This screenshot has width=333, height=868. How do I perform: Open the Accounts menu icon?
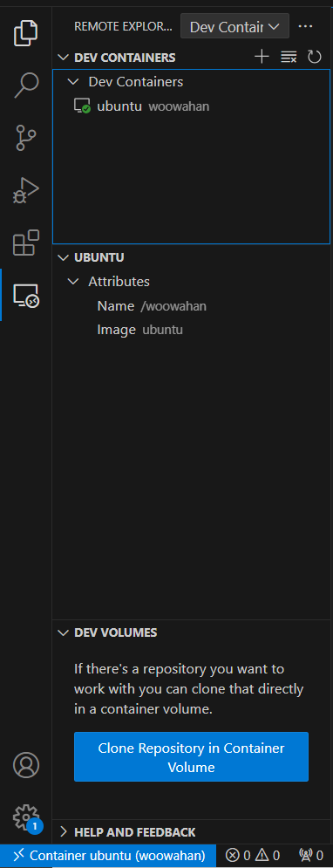(26, 764)
